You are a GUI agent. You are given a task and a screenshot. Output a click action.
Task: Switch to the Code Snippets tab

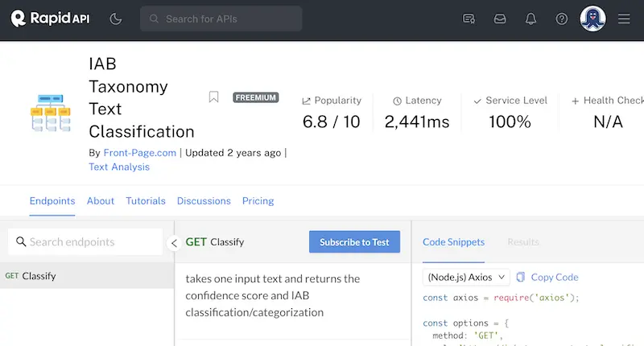coord(453,242)
